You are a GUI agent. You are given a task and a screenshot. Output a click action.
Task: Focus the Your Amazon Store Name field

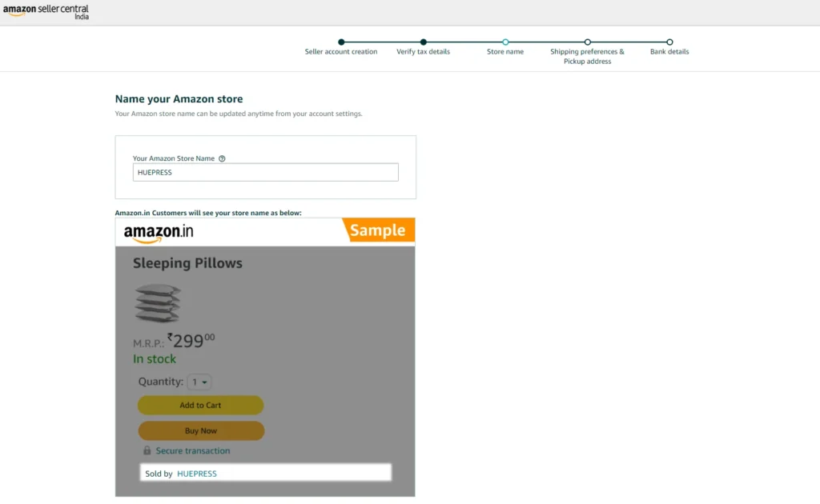pos(266,172)
